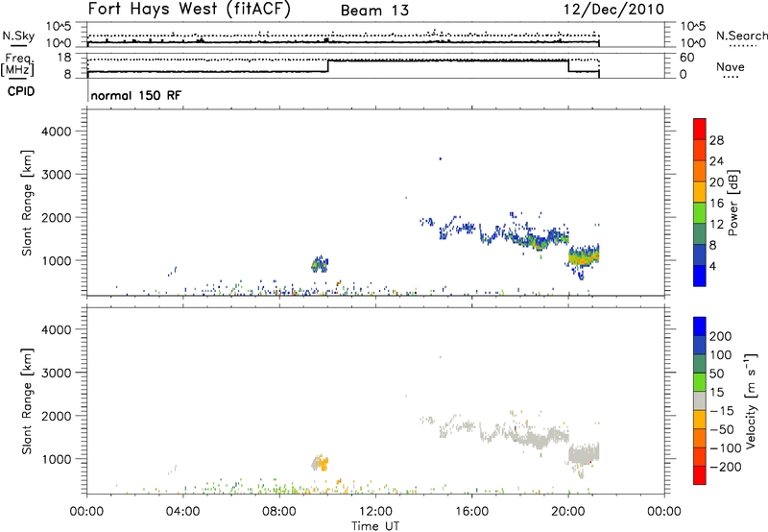
Task: Click the 09:40 backscatter patch in the power panel
Action: [x=320, y=264]
